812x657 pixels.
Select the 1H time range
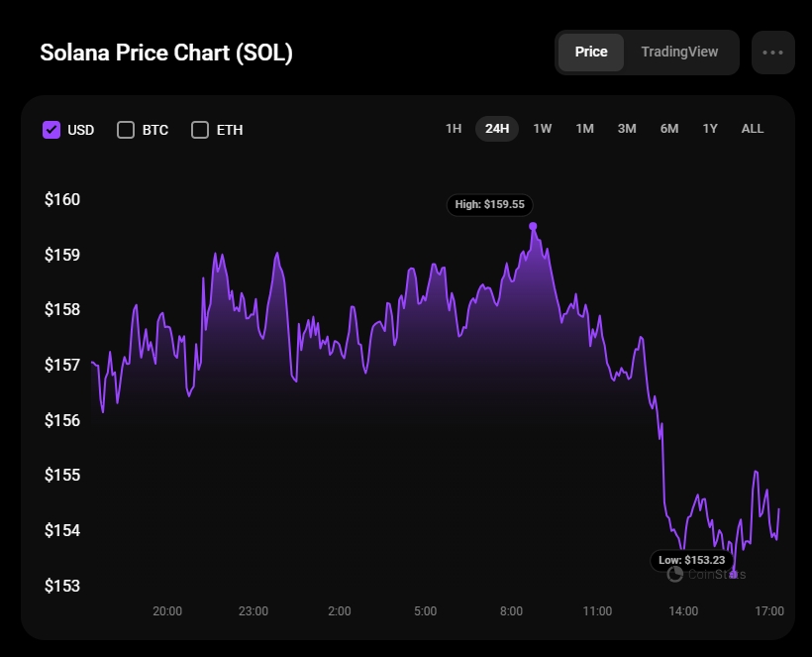click(454, 129)
